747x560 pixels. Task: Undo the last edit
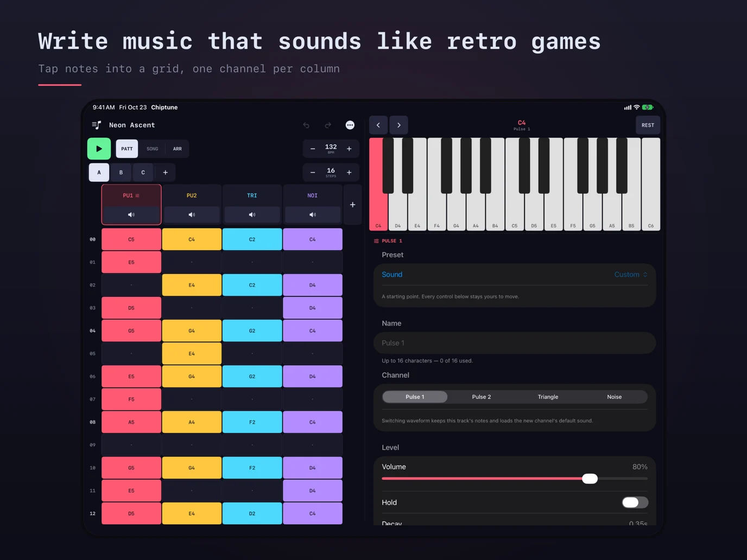coord(307,125)
